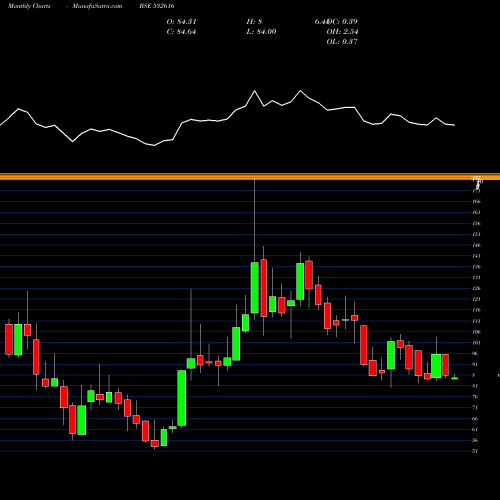Click the 146 price axis label
The image size is (500, 500).
[x=476, y=245]
